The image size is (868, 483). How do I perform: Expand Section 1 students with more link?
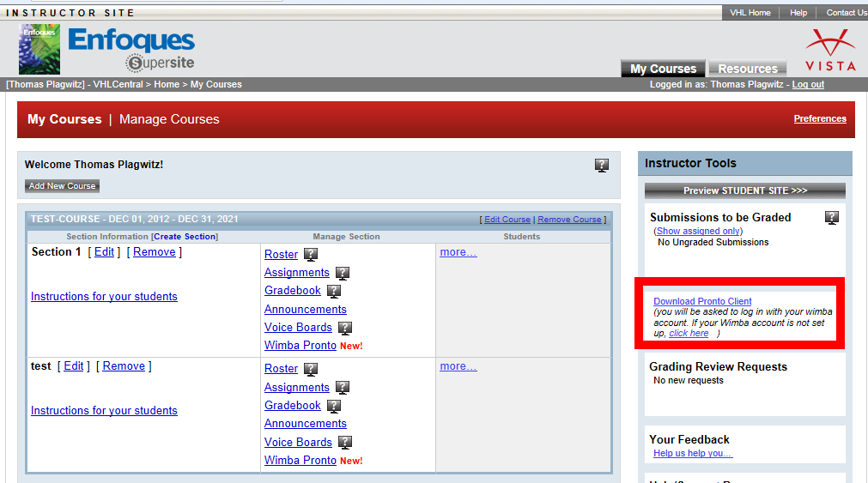pos(458,252)
